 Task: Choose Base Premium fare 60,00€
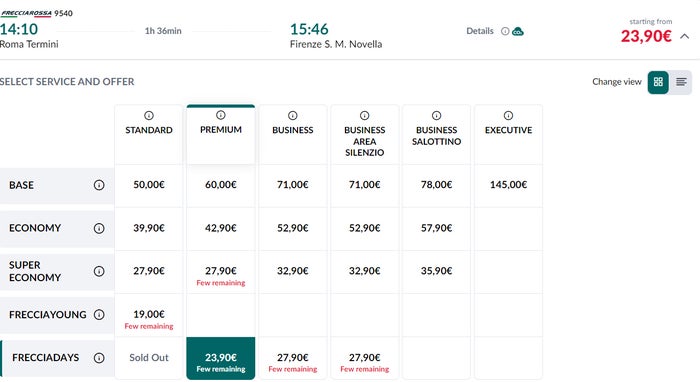221,185
